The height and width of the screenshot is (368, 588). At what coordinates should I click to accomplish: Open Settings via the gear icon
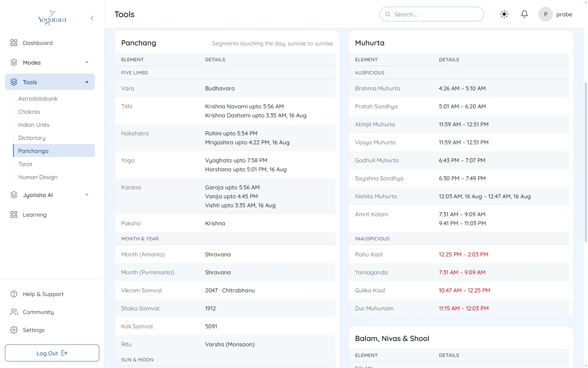(x=14, y=330)
